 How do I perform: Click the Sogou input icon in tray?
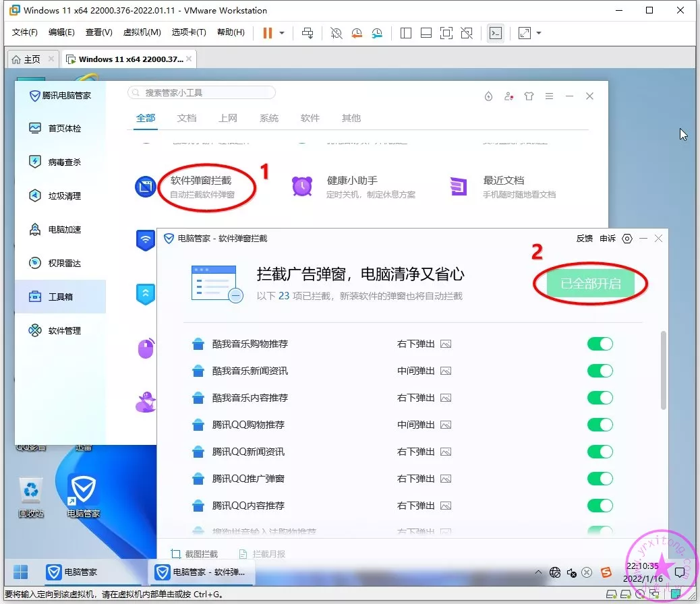click(x=606, y=572)
